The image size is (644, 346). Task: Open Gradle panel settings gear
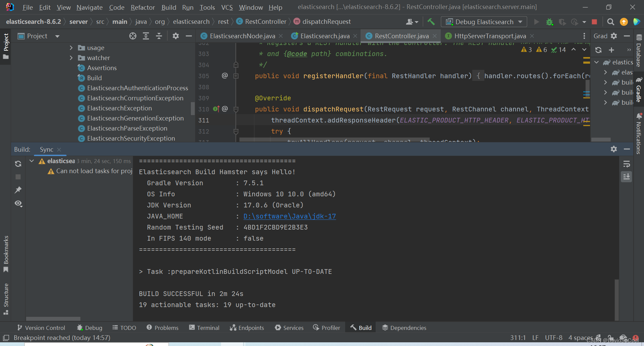[614, 36]
